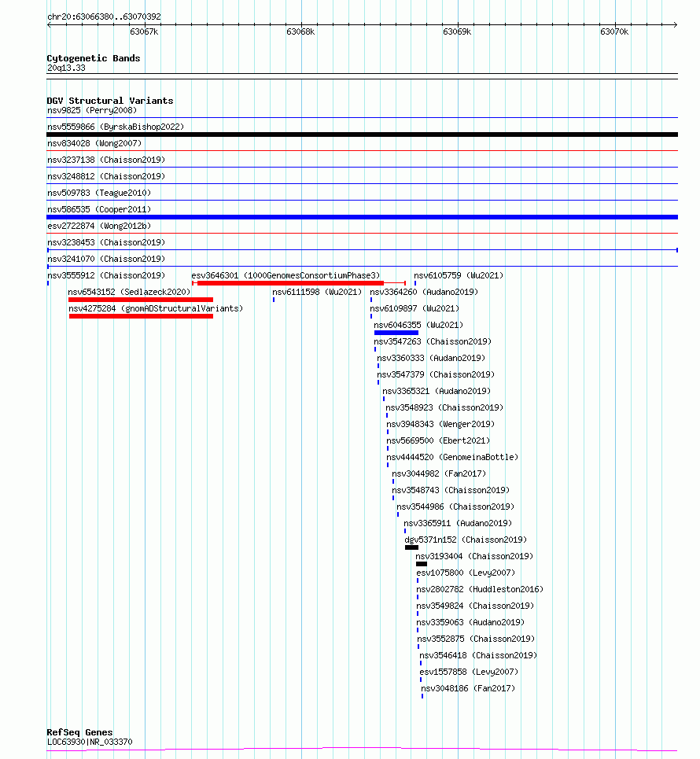This screenshot has width=700, height=759.
Task: Open nsv3552875 (Chaisson2019) variant
Action: coord(476,639)
